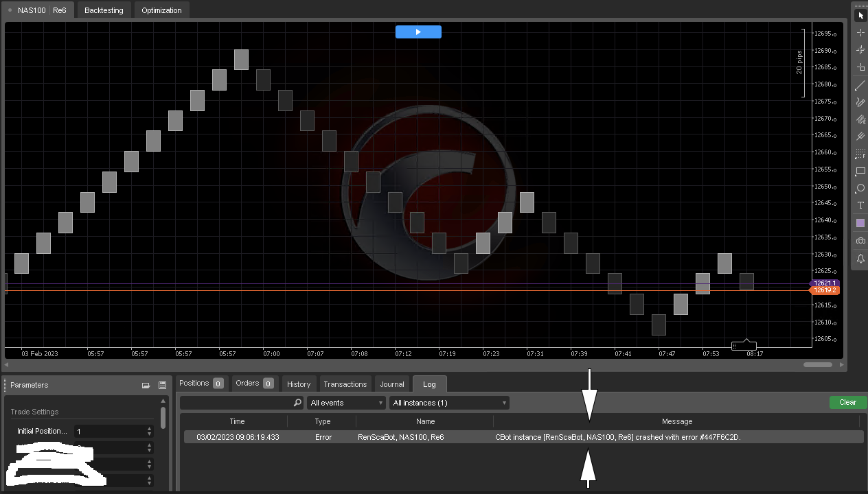Image resolution: width=868 pixels, height=494 pixels.
Task: Select the Log tab
Action: (429, 384)
